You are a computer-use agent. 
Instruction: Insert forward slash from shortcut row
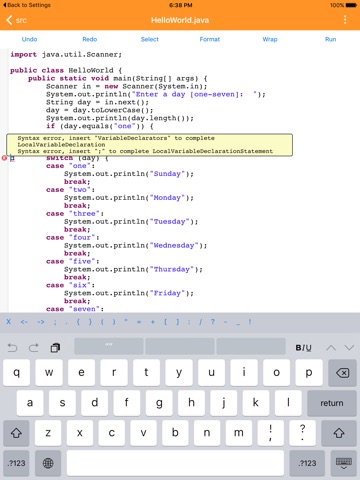(x=200, y=322)
